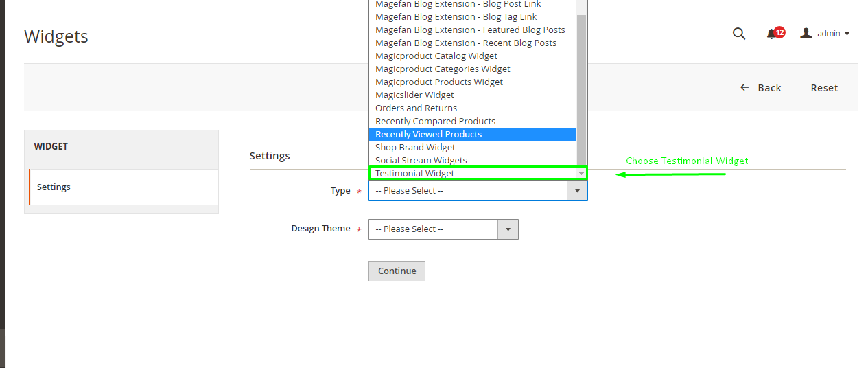
Task: Open the notifications bell icon
Action: [773, 34]
